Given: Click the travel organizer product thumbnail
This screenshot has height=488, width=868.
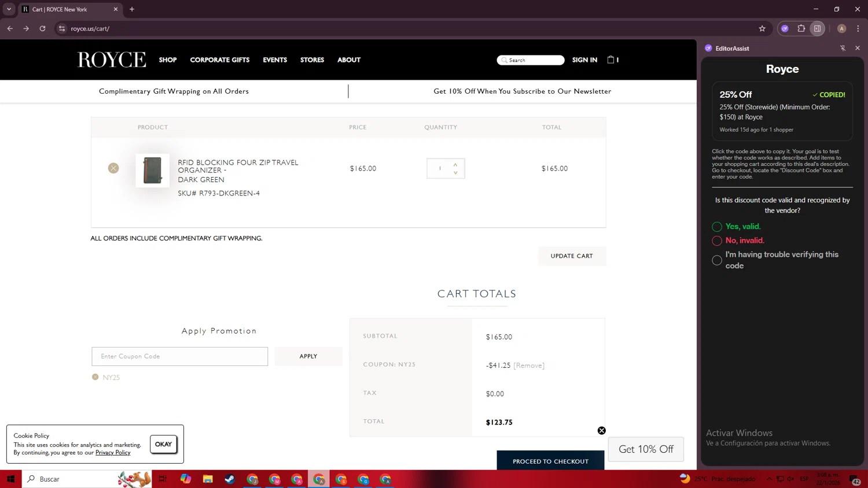Looking at the screenshot, I should tap(153, 171).
